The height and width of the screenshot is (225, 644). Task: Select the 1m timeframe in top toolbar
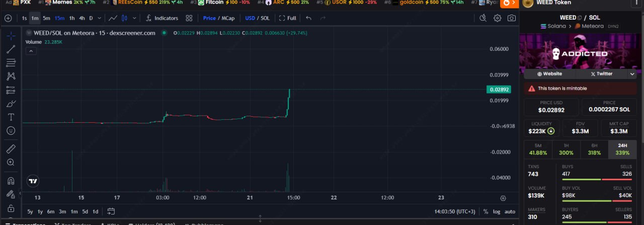(x=35, y=18)
